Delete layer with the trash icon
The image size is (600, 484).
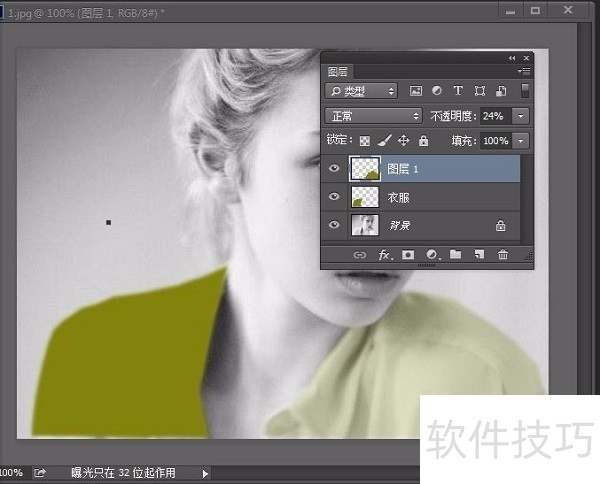(503, 255)
